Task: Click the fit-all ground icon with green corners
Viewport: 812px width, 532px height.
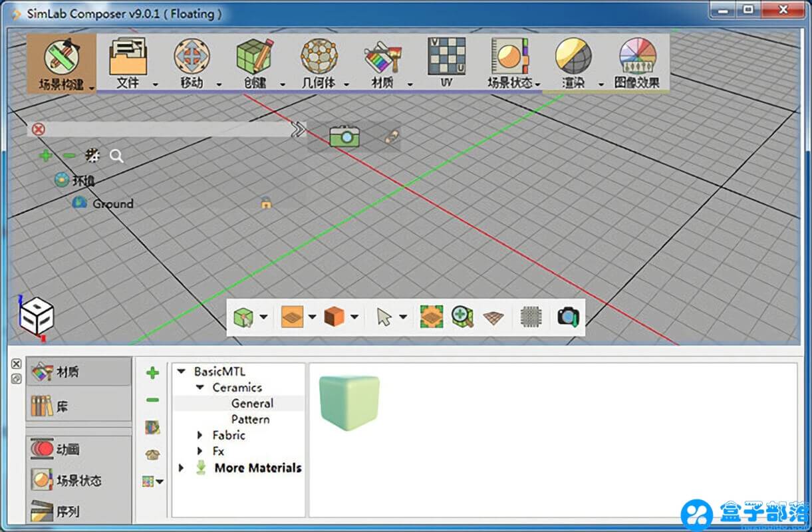Action: pos(432,317)
